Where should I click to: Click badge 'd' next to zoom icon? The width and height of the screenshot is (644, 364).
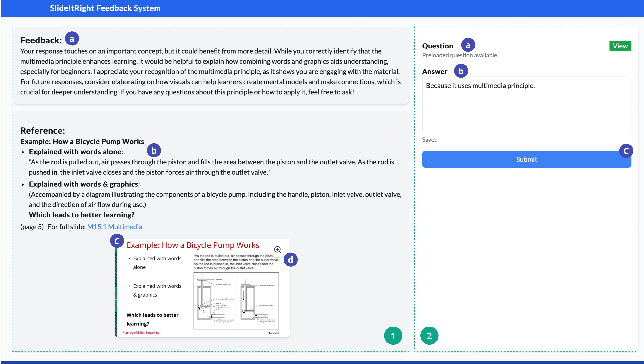point(290,260)
